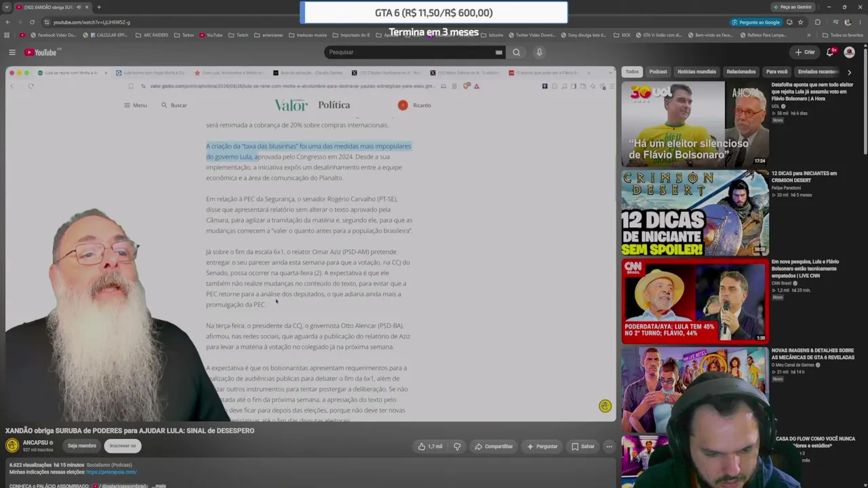
Task: Open Chrome apps grid in bookmarks bar
Action: 7,35
